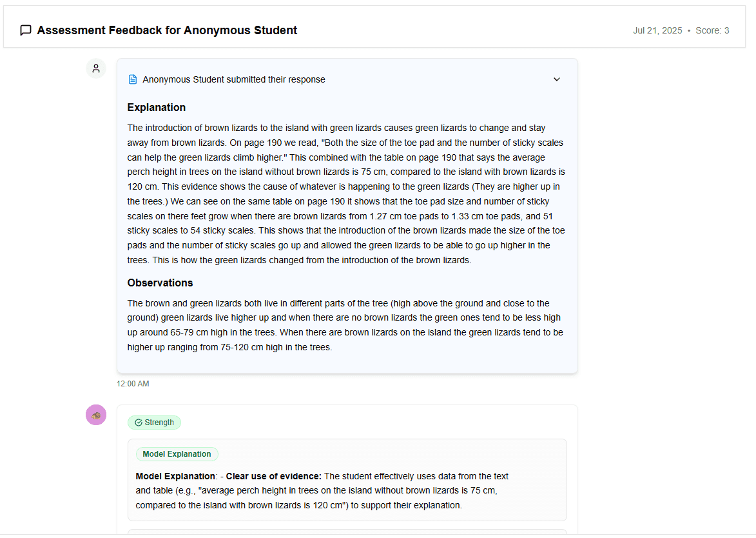Open the teacher's pink avatar image
Screen dimensions: 756x538
pos(95,415)
